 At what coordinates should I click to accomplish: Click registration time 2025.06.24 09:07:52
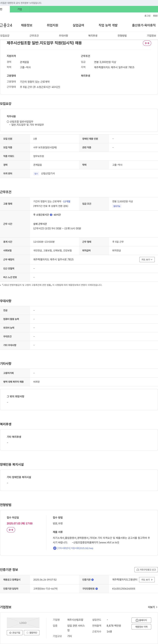coord(45,580)
